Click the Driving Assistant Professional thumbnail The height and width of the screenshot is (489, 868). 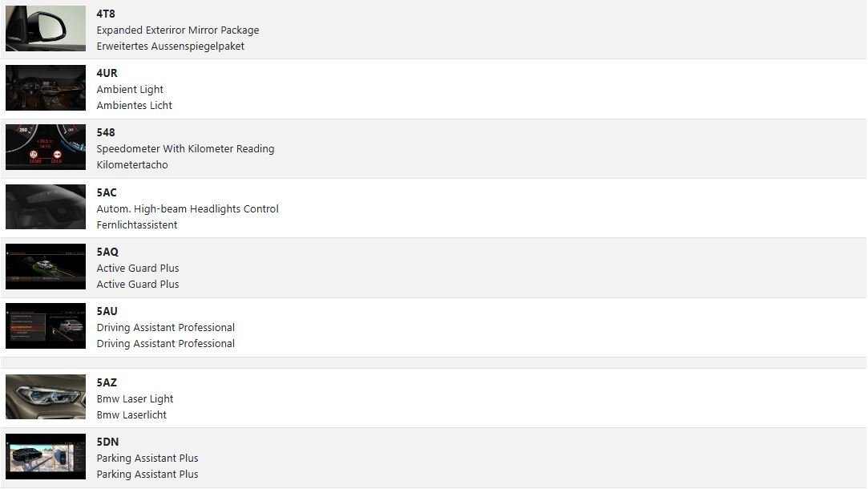point(46,326)
